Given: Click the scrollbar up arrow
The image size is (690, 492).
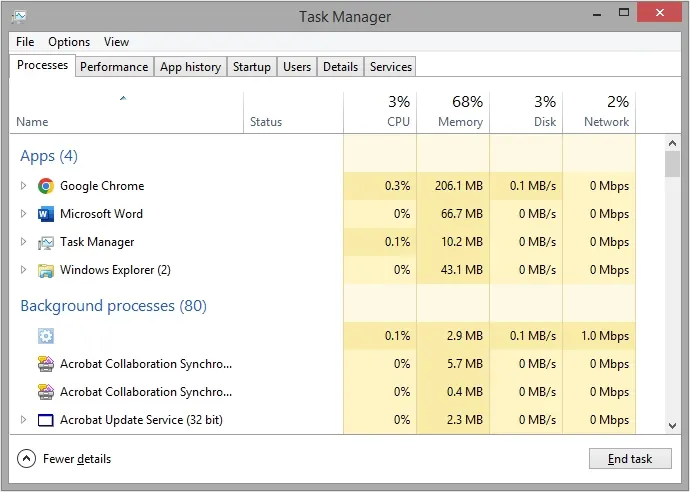Looking at the screenshot, I should (x=672, y=143).
